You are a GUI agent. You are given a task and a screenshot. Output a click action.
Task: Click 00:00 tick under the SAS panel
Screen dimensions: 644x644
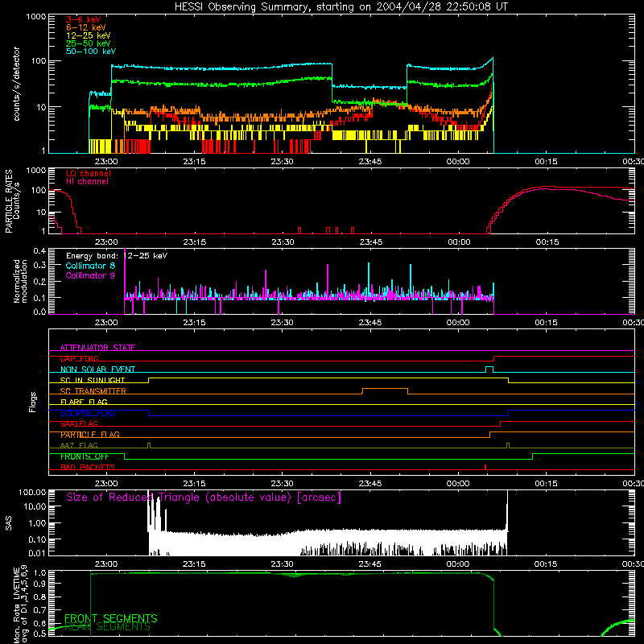click(457, 564)
